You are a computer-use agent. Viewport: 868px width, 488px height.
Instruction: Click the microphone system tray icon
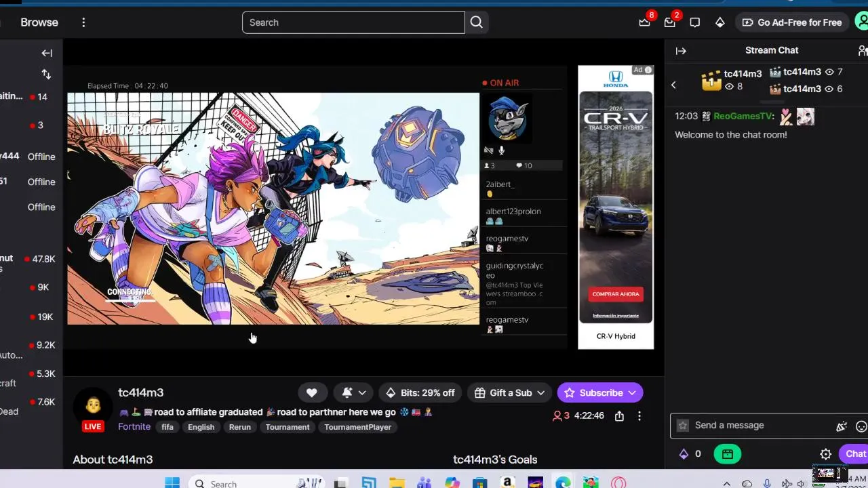(x=767, y=484)
